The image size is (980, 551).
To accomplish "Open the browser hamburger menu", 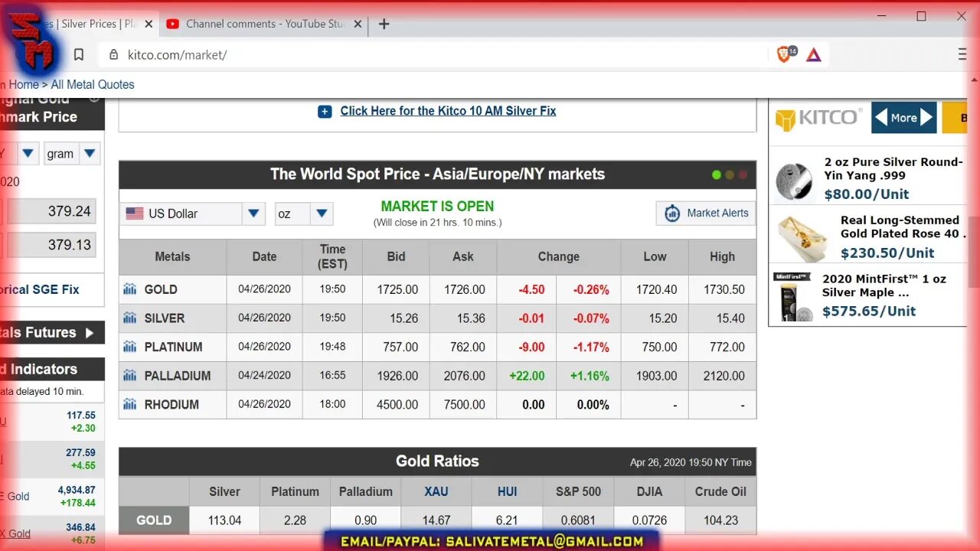I will [963, 54].
